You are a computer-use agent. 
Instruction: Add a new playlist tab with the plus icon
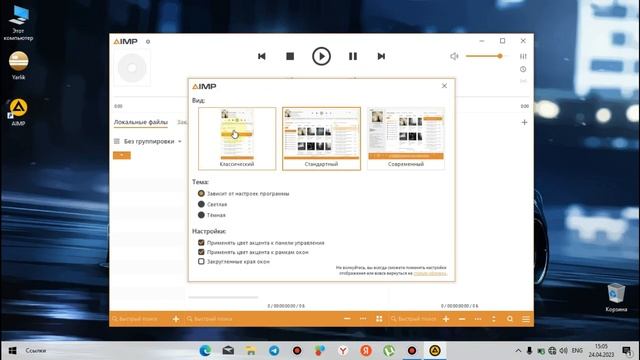[524, 122]
